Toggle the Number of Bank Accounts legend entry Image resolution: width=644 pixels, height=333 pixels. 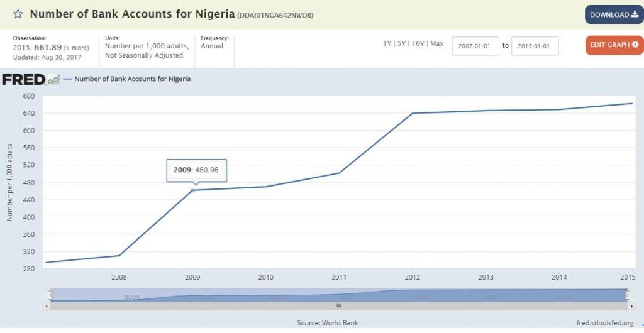point(132,79)
